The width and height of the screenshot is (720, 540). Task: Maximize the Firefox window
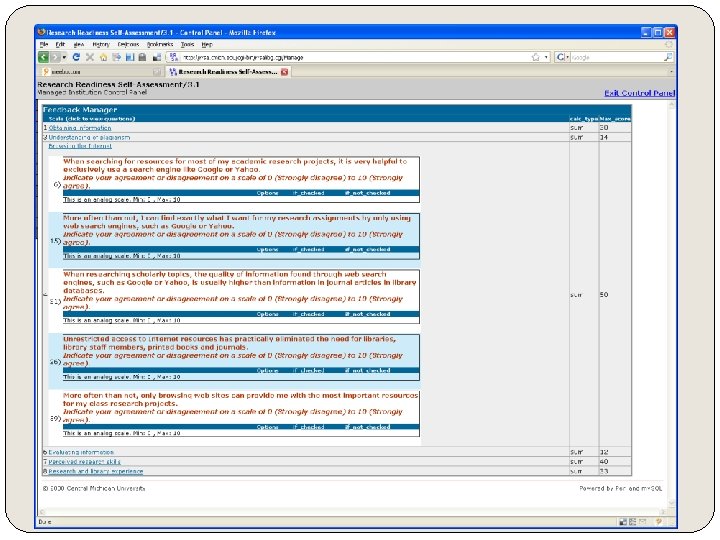click(658, 32)
